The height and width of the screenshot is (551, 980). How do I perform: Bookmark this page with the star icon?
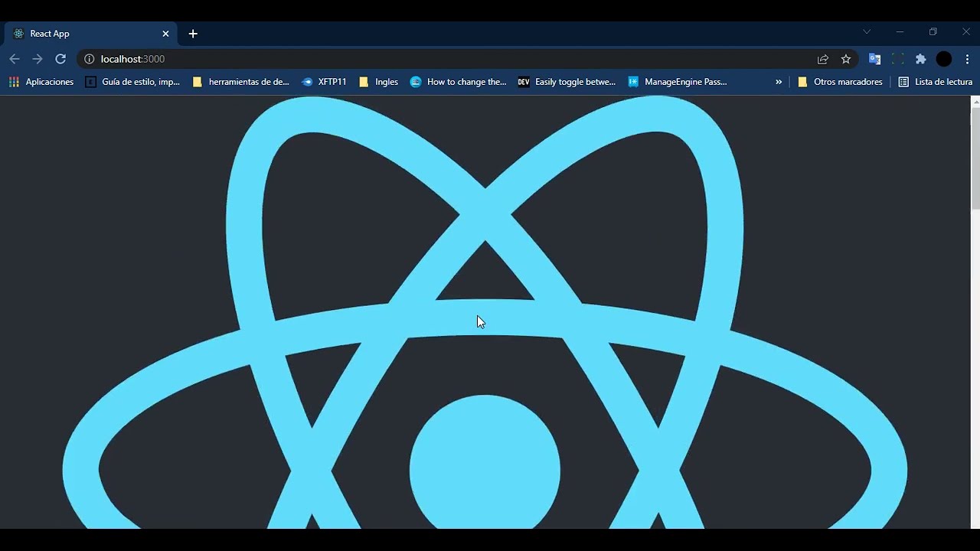(x=846, y=59)
